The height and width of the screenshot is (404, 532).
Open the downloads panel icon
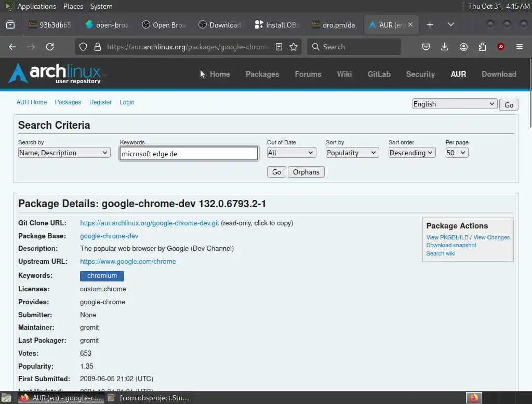(x=445, y=47)
